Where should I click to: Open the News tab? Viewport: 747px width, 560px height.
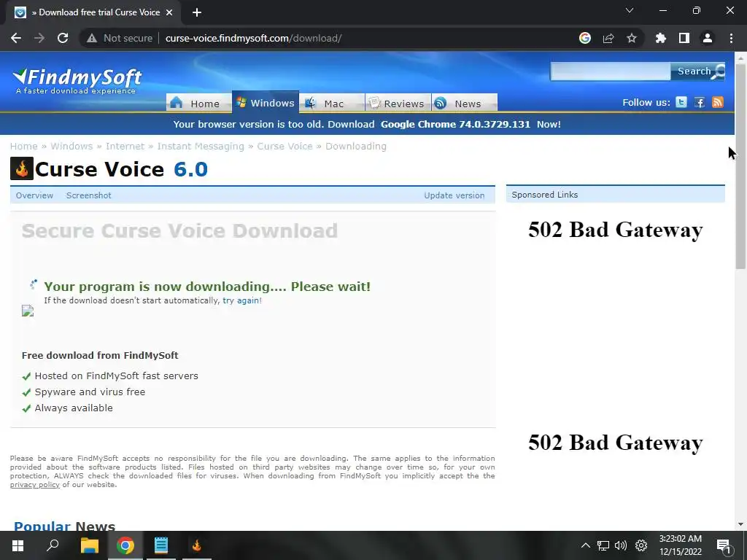click(465, 103)
